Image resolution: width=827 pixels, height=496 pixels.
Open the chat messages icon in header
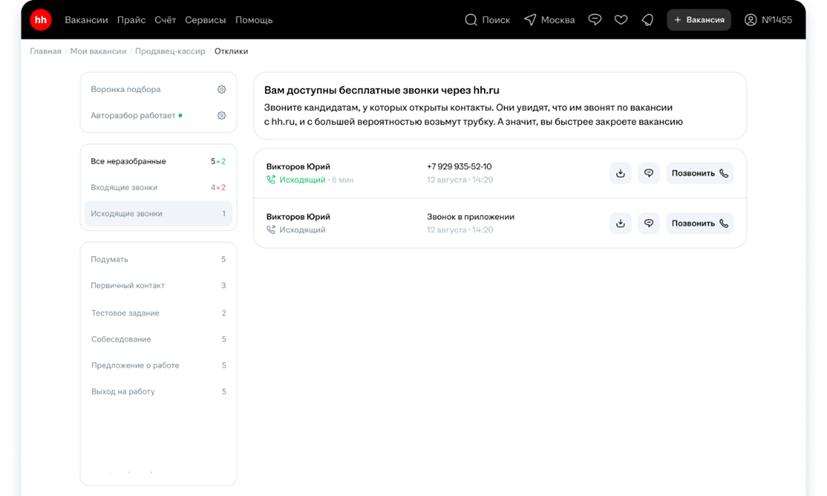coord(595,20)
